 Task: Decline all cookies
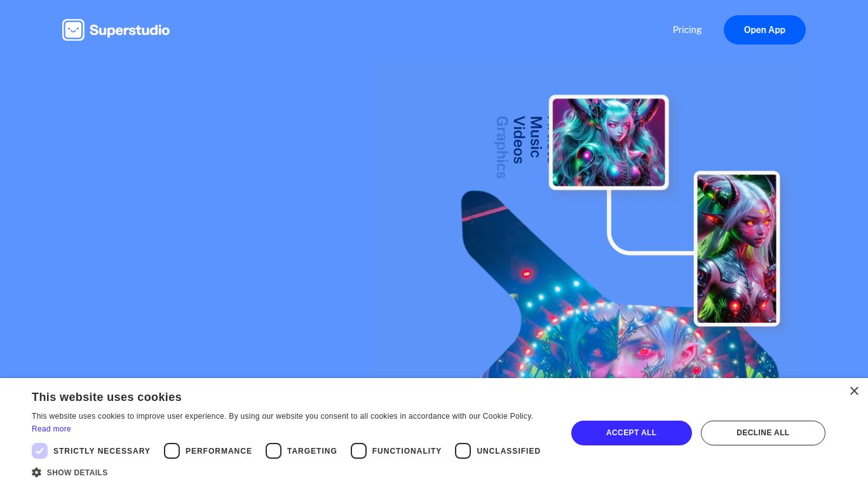(763, 433)
